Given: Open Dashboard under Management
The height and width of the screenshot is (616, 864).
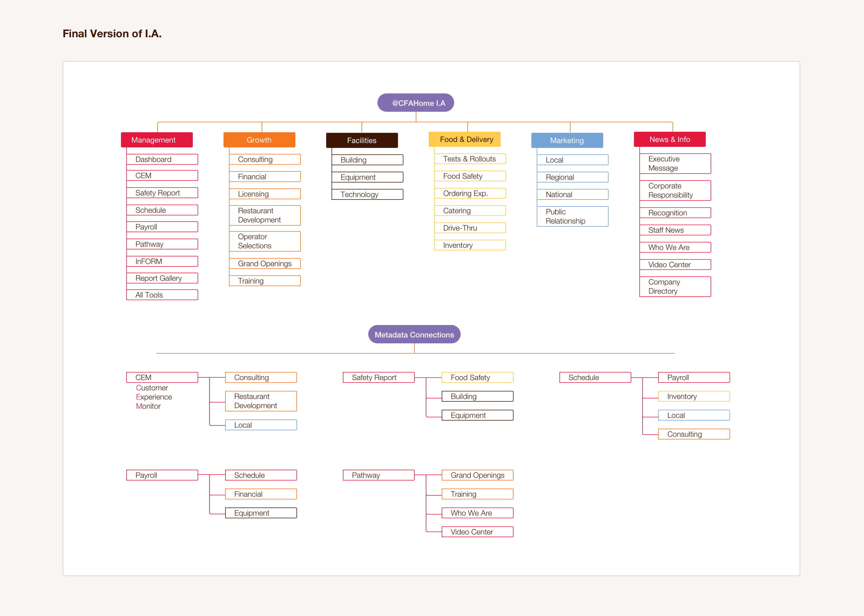Looking at the screenshot, I should click(162, 159).
